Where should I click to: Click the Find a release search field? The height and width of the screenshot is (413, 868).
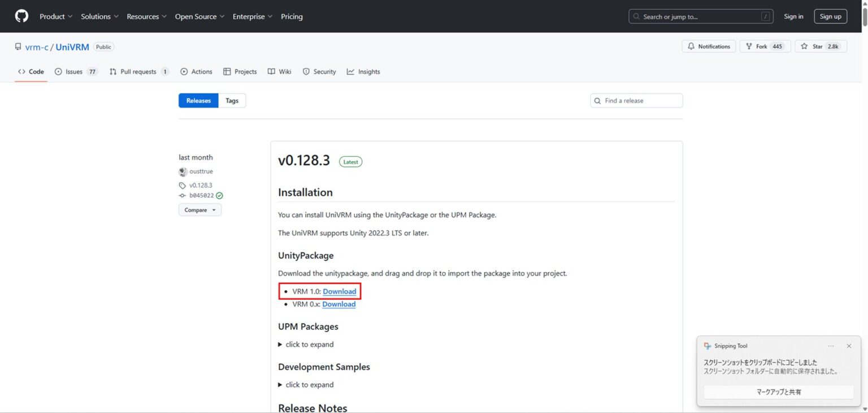[x=636, y=101]
